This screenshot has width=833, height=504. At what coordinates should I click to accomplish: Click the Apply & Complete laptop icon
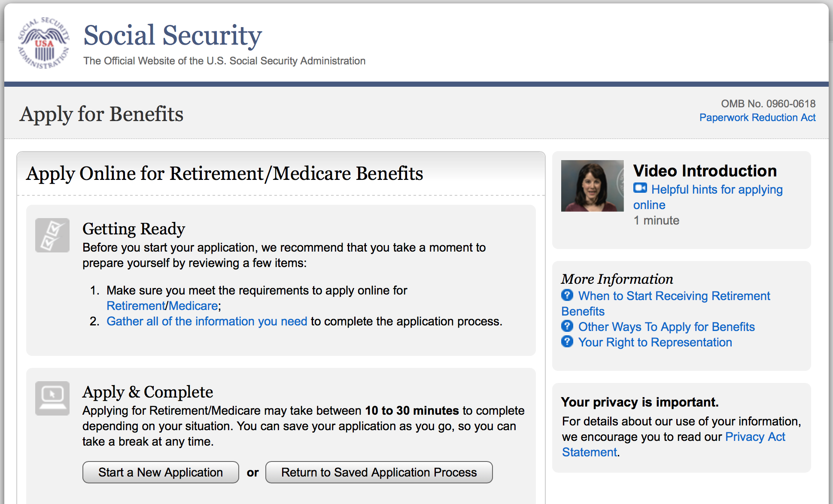(52, 398)
